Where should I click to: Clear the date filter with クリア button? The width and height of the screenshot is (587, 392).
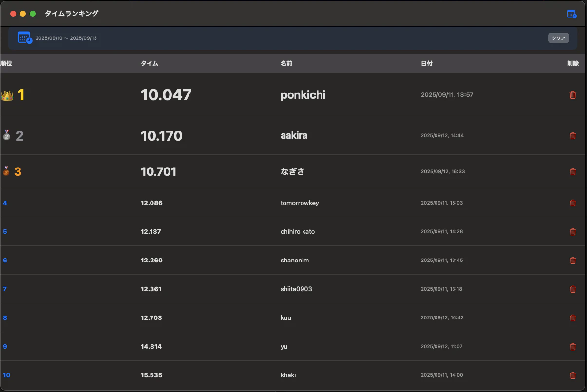point(558,38)
